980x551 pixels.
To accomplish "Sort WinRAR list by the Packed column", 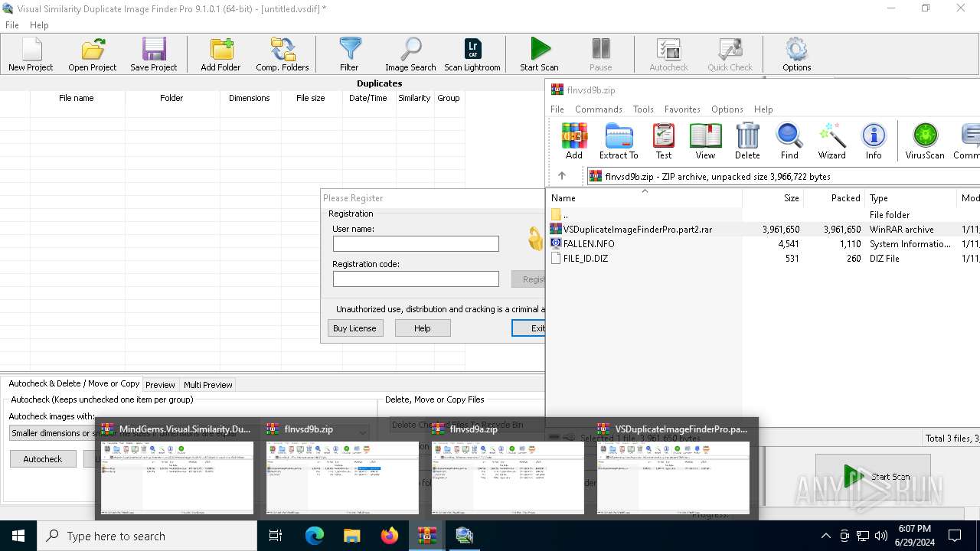I will 834,197.
